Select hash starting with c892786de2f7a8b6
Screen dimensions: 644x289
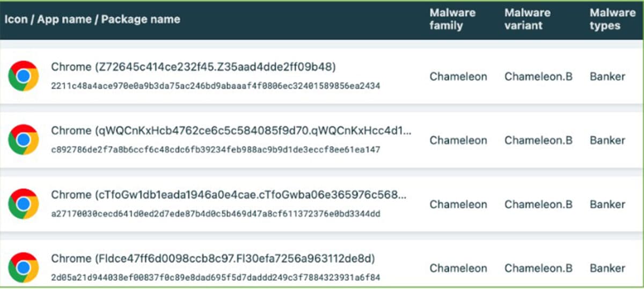pyautogui.click(x=216, y=150)
